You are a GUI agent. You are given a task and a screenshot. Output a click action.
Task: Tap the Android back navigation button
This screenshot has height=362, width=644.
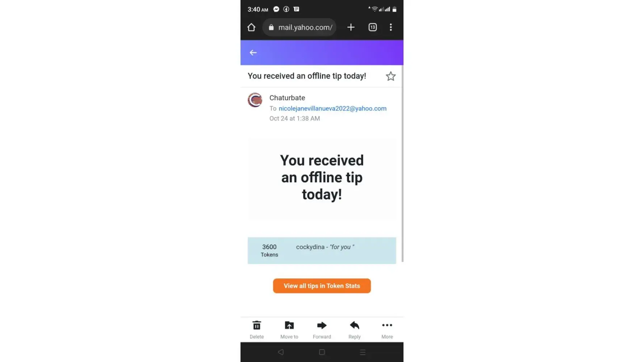pos(281,352)
